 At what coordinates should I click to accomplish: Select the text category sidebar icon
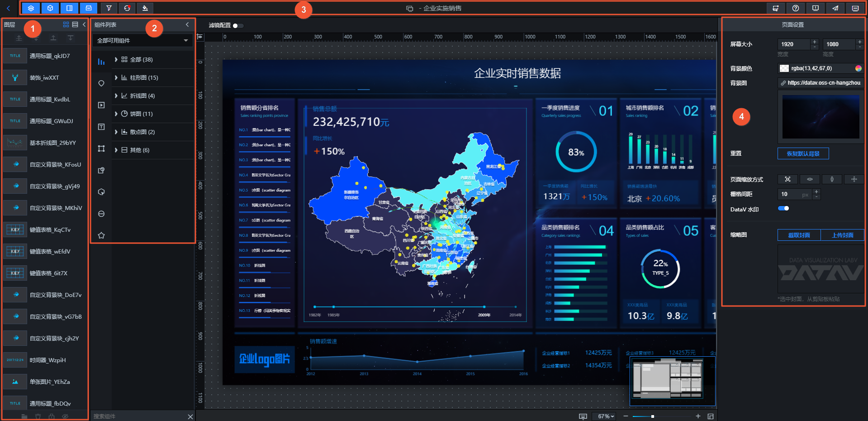101,127
